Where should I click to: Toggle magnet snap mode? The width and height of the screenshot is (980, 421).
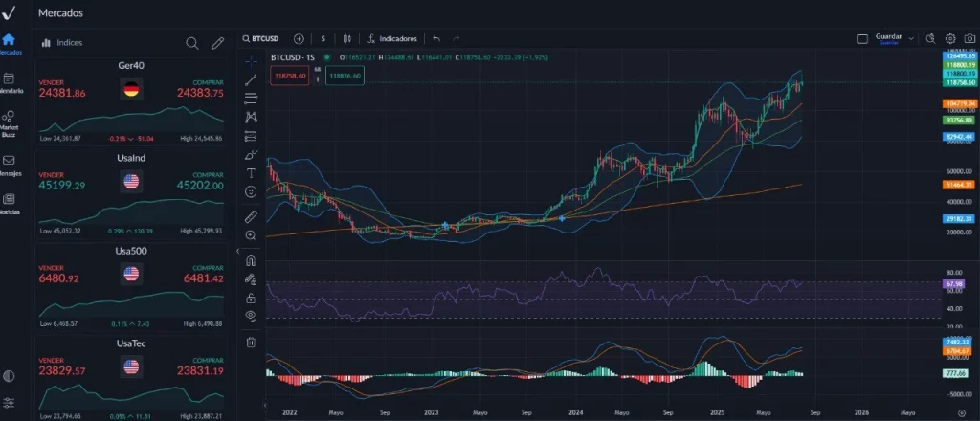pos(251,260)
